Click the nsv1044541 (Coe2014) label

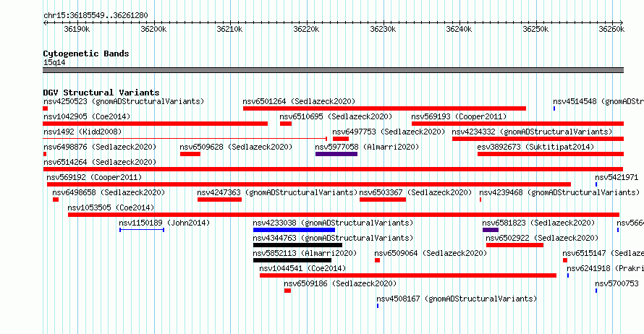tap(302, 268)
